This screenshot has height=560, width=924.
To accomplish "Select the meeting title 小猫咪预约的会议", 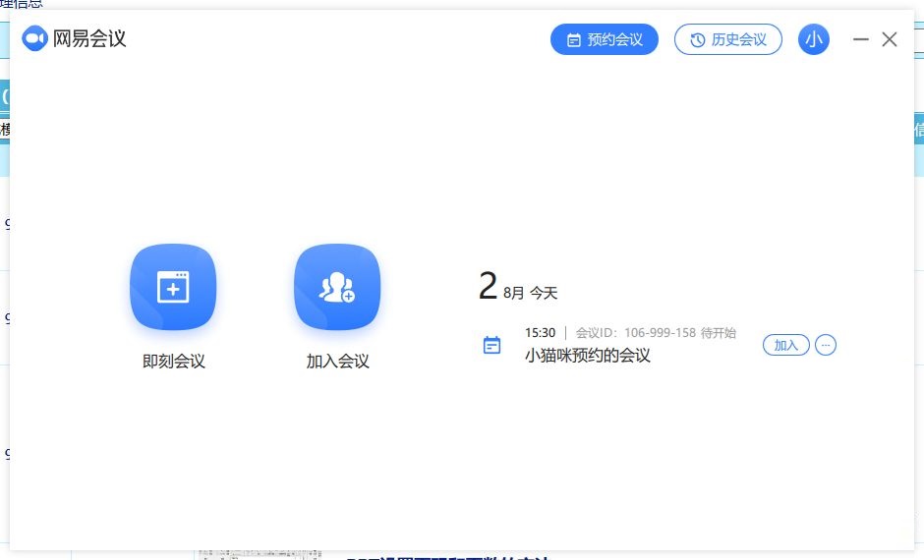I will click(588, 355).
